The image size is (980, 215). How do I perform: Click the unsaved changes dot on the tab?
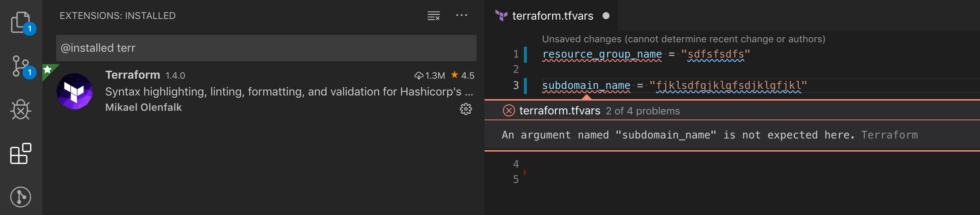click(x=606, y=16)
